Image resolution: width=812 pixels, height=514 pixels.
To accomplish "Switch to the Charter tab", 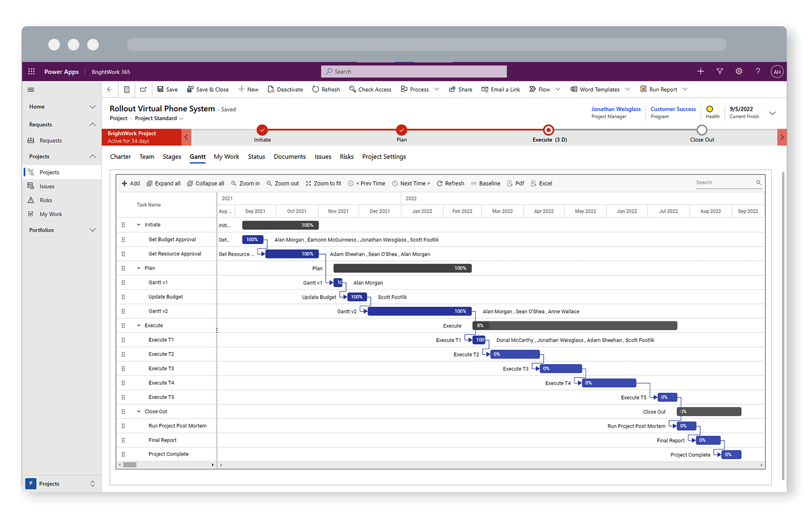I will pos(120,156).
